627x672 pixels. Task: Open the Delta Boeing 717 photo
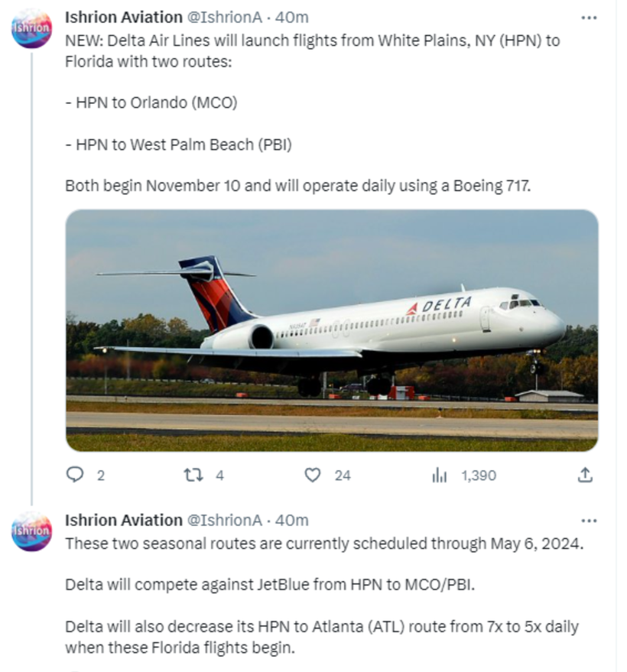coord(332,330)
